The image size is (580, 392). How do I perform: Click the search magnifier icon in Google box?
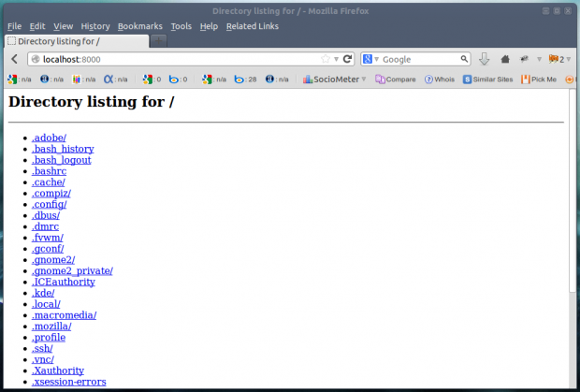click(464, 59)
